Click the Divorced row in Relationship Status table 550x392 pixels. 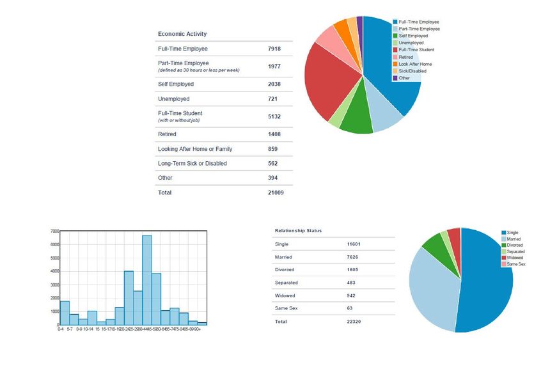tap(283, 270)
